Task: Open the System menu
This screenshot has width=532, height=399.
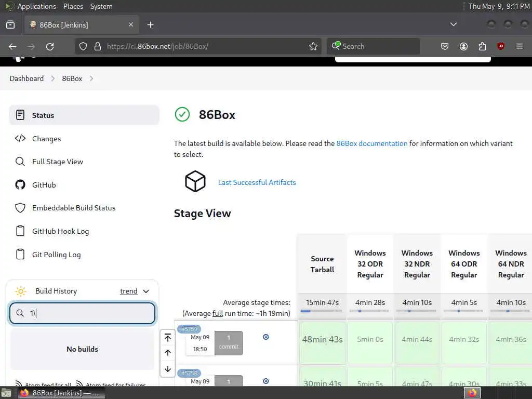Action: coord(101,6)
